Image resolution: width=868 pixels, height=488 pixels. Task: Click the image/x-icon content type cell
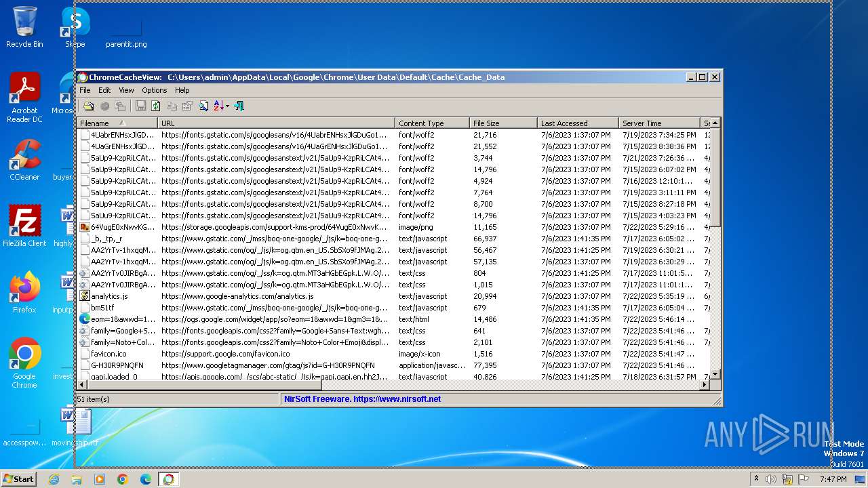pos(419,354)
